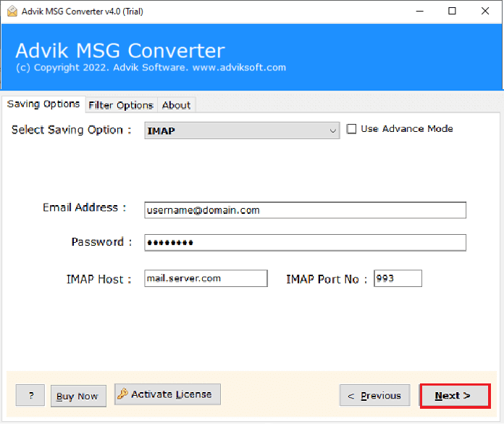
Task: Minimize the Advik MSG Converter window
Action: coord(419,12)
